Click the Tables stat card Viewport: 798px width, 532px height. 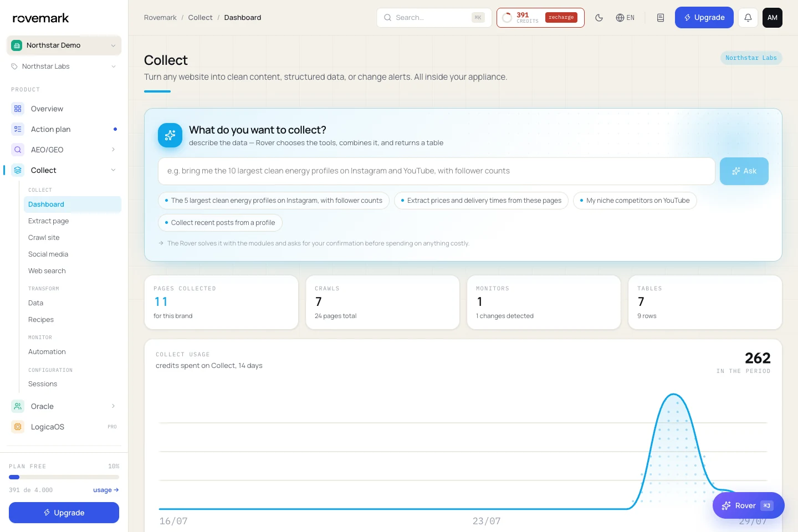(x=705, y=303)
